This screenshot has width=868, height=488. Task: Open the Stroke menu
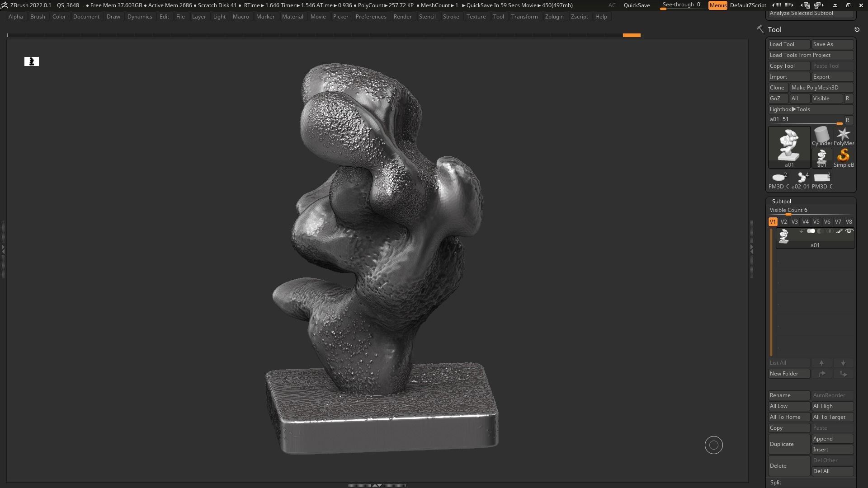pos(451,17)
